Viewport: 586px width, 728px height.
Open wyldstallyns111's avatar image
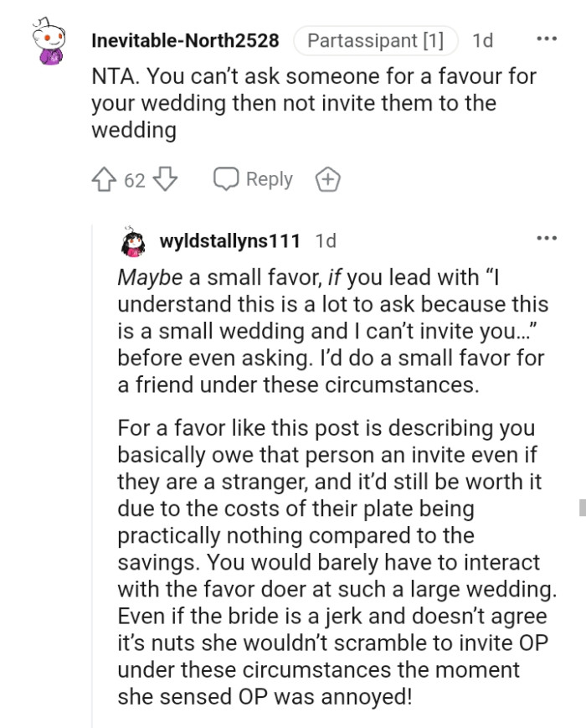tap(132, 241)
